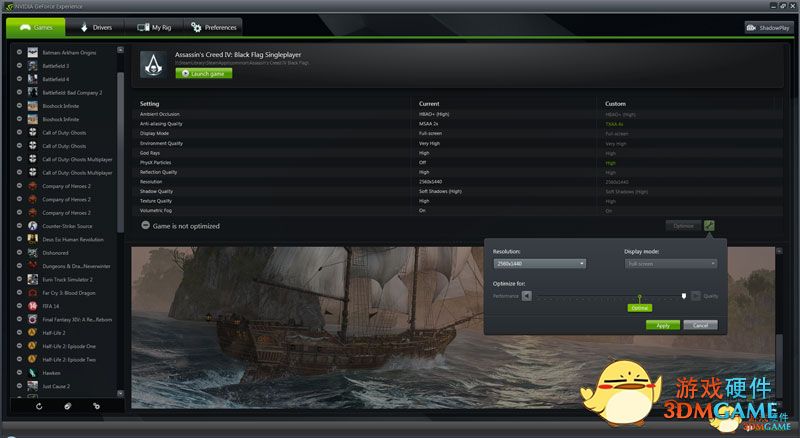The width and height of the screenshot is (800, 438).
Task: Select the Batman Arkham Origins game icon
Action: point(33,52)
